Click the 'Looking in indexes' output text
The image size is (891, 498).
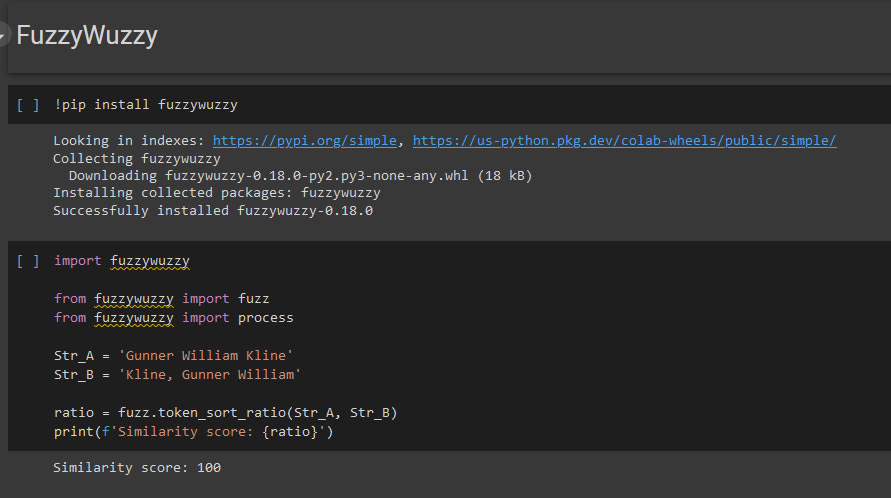[x=128, y=140]
